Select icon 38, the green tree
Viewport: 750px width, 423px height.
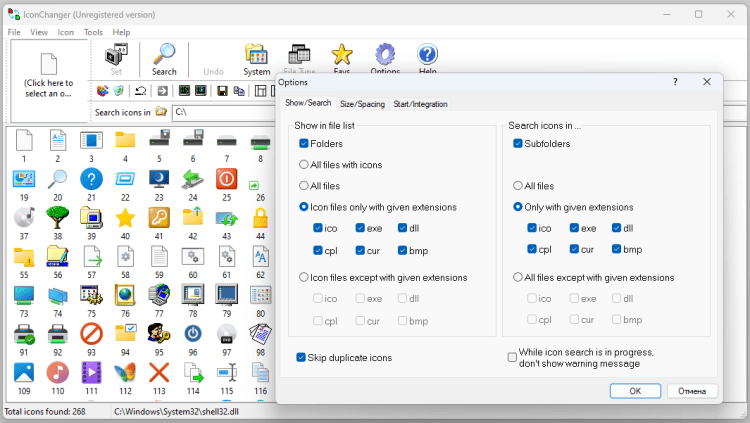point(57,218)
